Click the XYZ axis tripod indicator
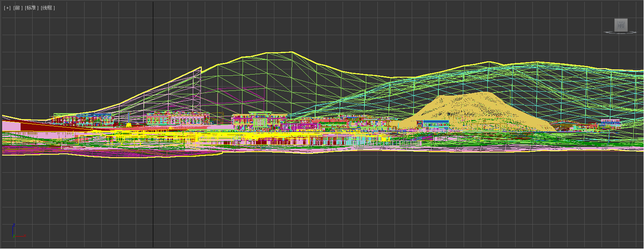The height and width of the screenshot is (249, 644). 16,232
